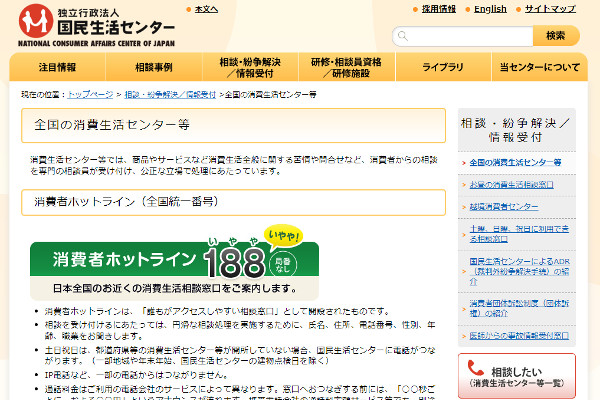
Task: Go to トップページ breadcrumb link
Action: tap(90, 94)
